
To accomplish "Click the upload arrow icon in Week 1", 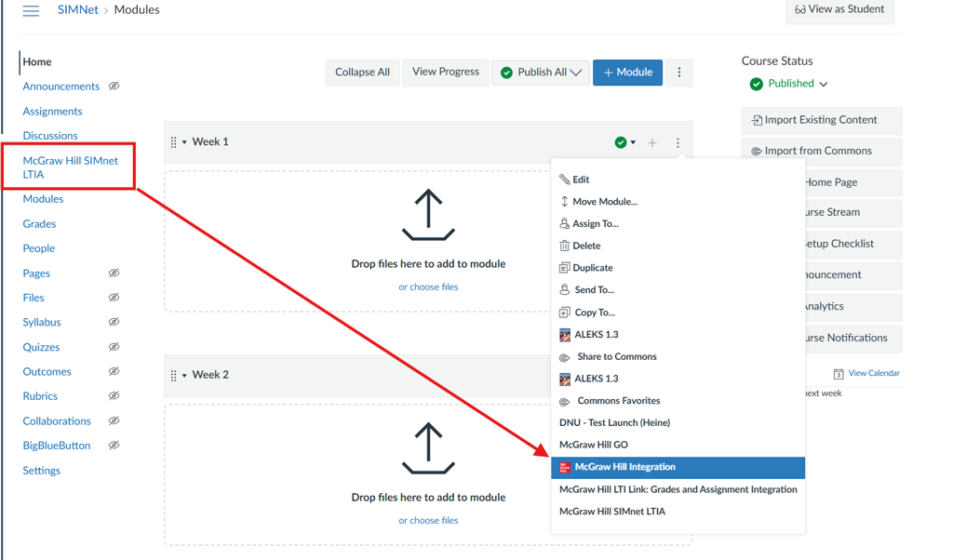I will 428,215.
